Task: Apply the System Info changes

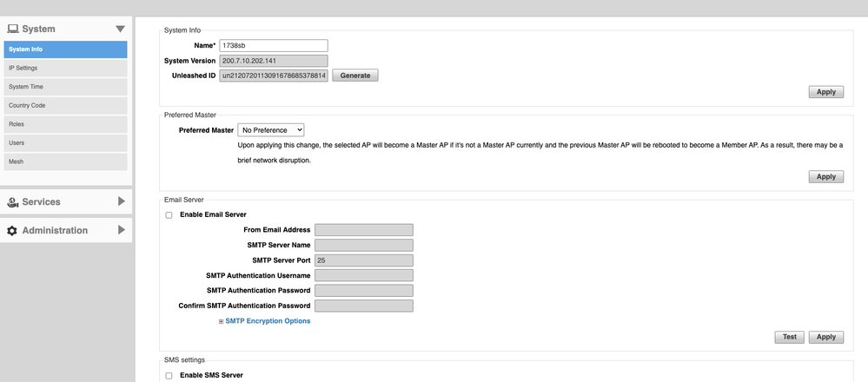Action: pyautogui.click(x=825, y=92)
